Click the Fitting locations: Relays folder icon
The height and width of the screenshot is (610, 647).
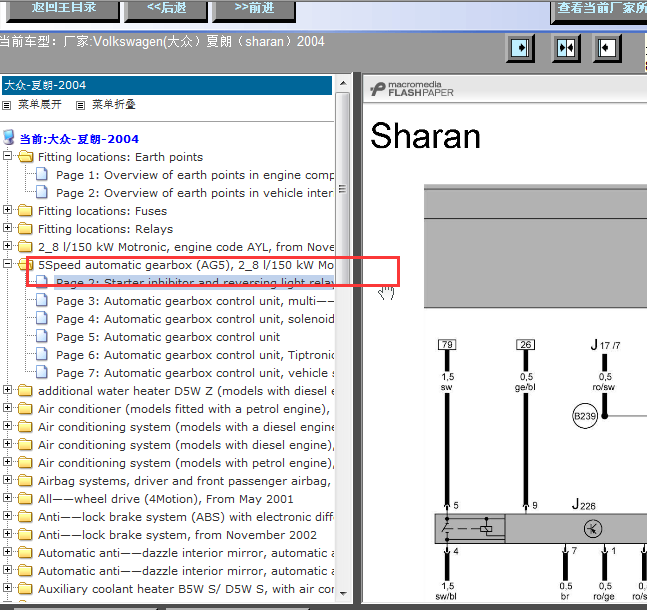pos(25,228)
